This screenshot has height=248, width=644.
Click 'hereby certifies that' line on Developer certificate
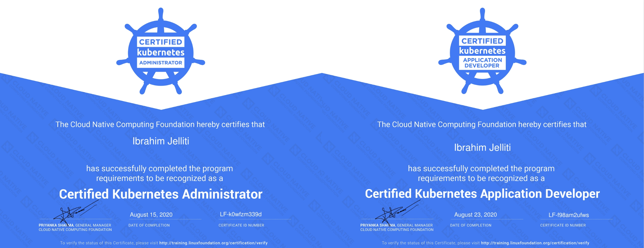tap(482, 125)
